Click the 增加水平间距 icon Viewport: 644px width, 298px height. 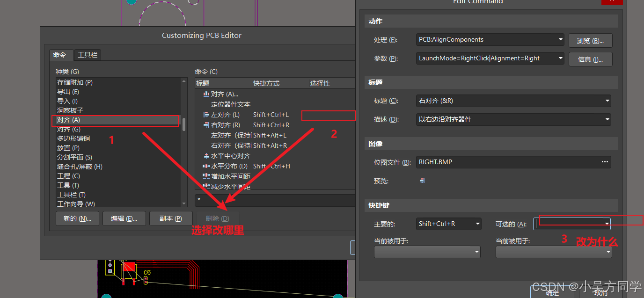coord(206,176)
